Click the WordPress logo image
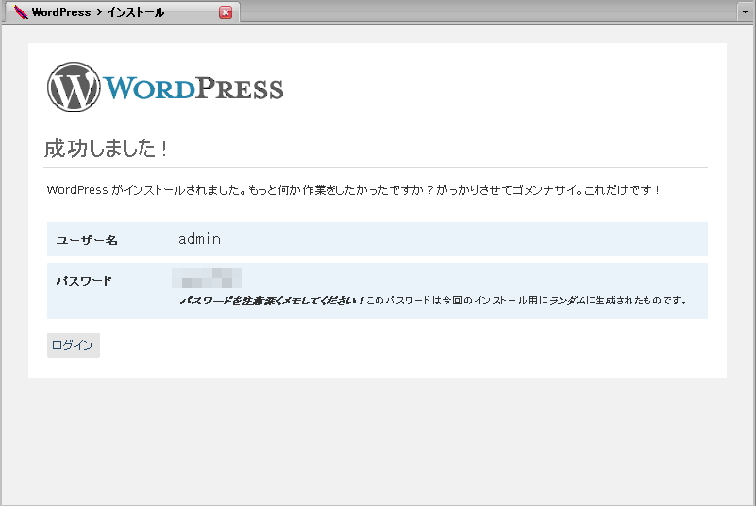This screenshot has width=756, height=506. coord(165,87)
